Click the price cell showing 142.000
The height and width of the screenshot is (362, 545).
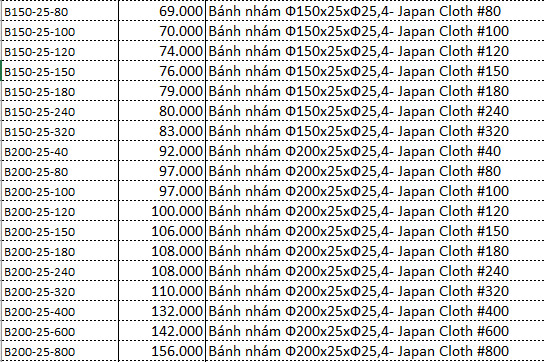pos(162,331)
